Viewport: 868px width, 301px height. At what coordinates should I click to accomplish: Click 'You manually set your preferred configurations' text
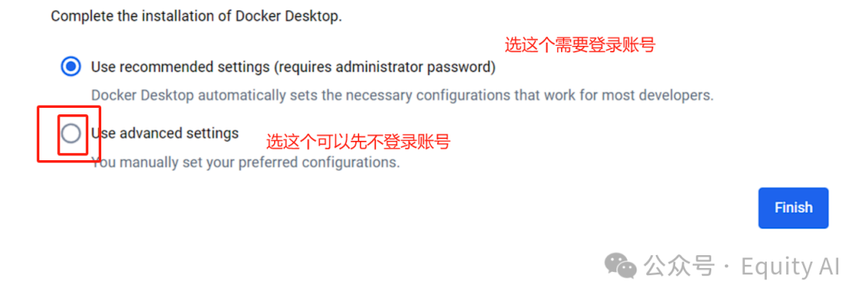(245, 163)
